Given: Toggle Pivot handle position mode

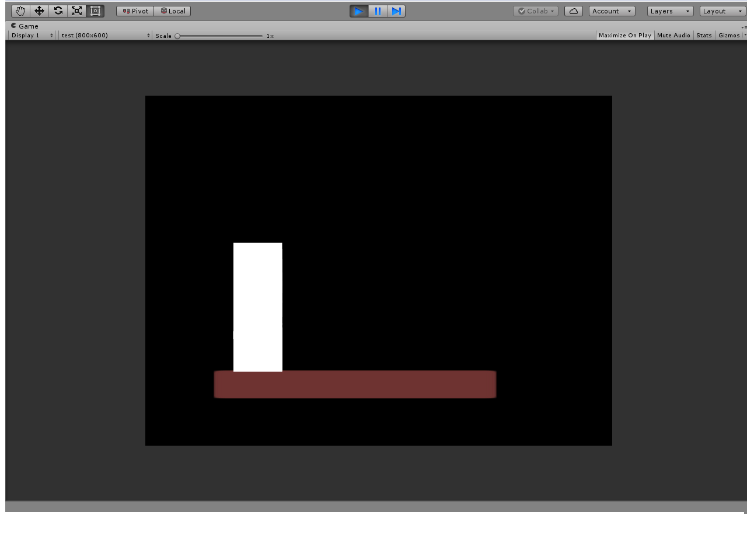Looking at the screenshot, I should tap(134, 10).
